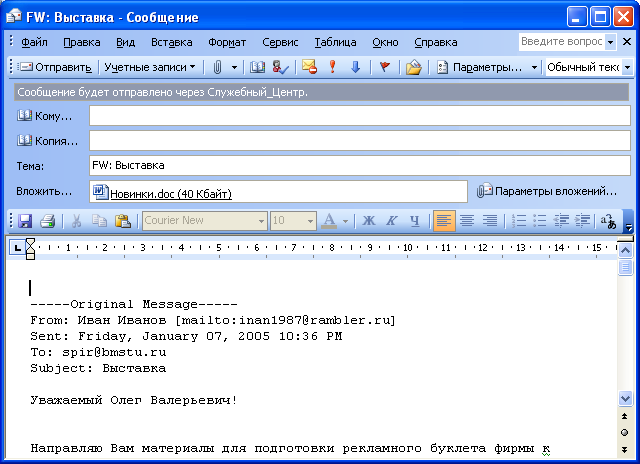Open the Формат menu
640x464 pixels.
point(227,42)
